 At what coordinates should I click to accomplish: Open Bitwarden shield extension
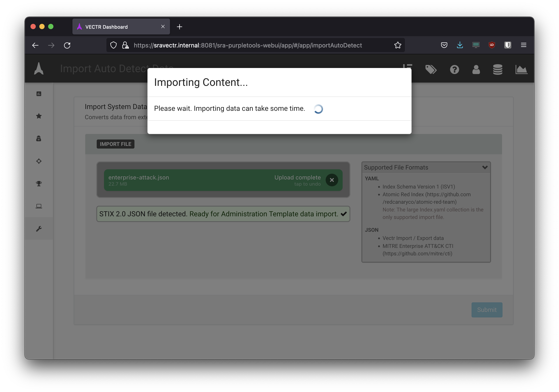[x=508, y=45]
